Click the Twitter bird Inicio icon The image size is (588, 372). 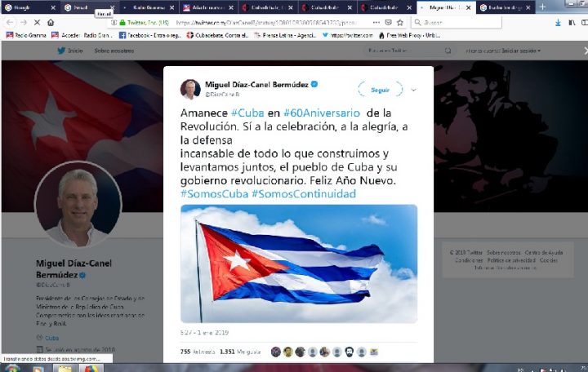(x=61, y=51)
